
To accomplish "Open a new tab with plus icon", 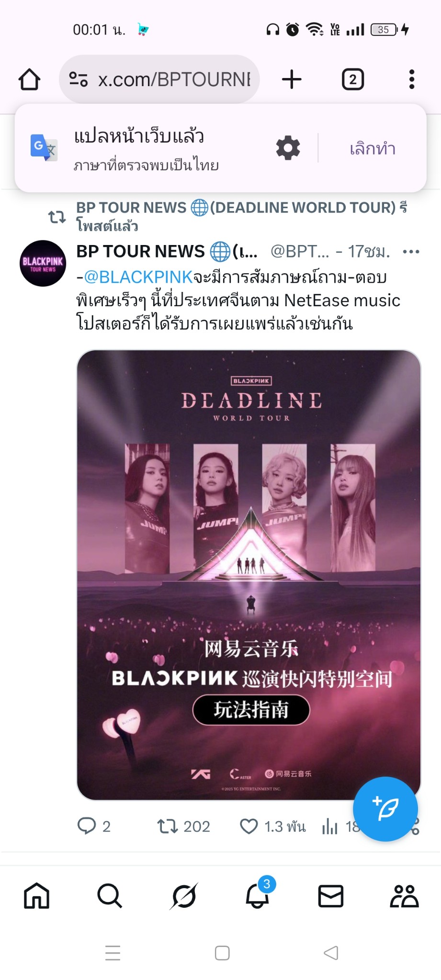I will [292, 79].
